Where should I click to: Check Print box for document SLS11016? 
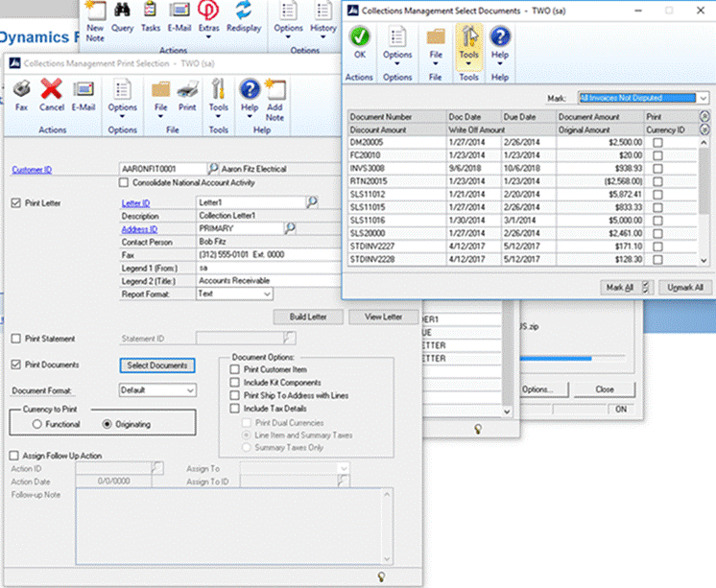click(657, 221)
